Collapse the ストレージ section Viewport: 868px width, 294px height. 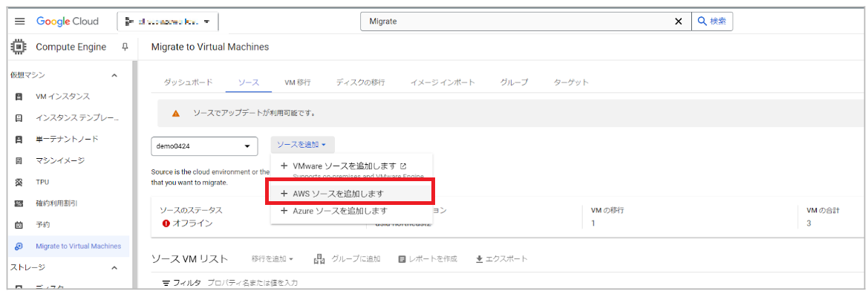point(114,268)
